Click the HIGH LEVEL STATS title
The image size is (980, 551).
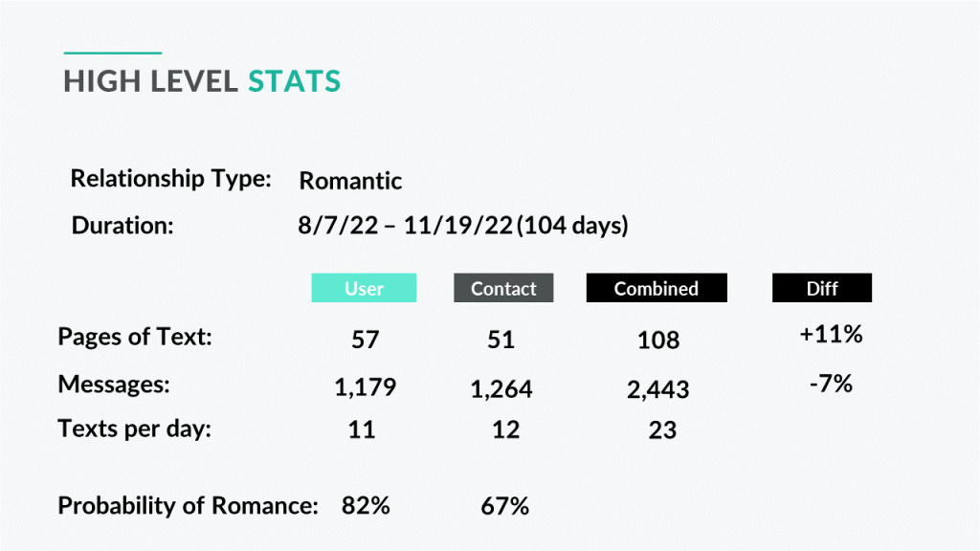point(202,81)
